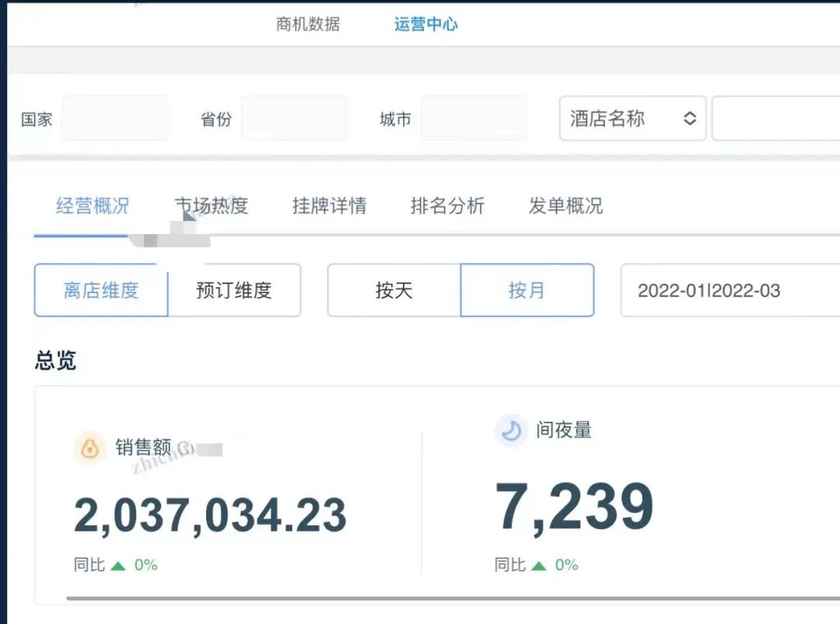840x624 pixels.
Task: Click green up arrow under sales amount
Action: coord(118,566)
